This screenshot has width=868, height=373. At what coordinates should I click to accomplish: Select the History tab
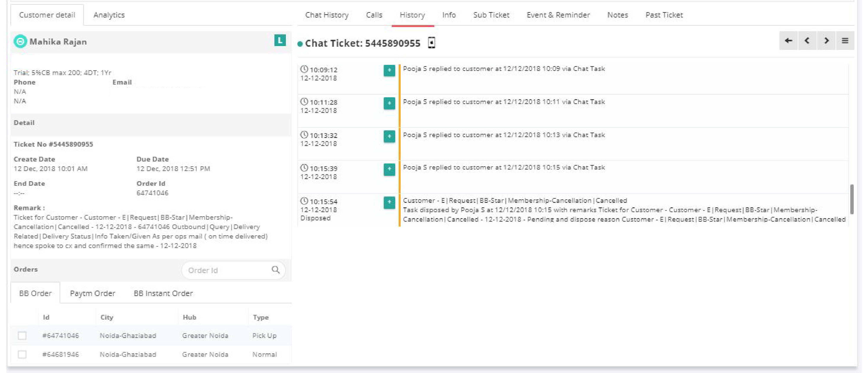412,15
